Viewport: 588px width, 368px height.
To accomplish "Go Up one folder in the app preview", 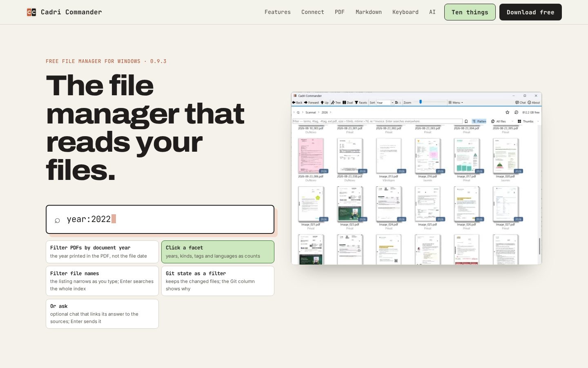I will (325, 103).
